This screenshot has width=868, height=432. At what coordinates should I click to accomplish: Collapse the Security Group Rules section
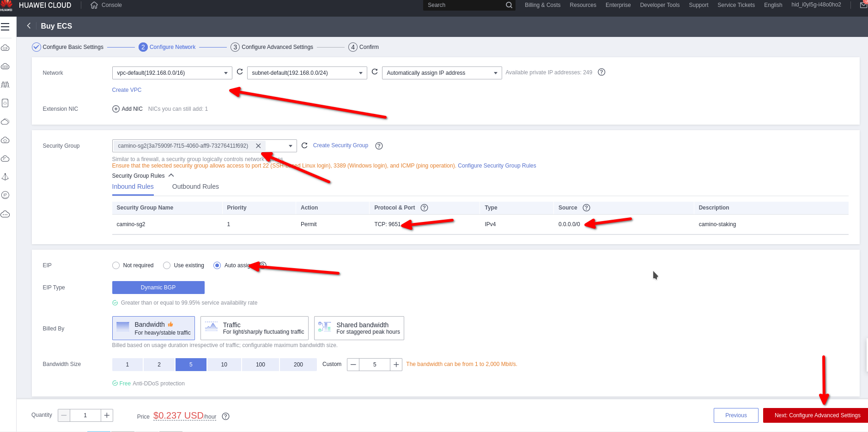click(x=171, y=175)
